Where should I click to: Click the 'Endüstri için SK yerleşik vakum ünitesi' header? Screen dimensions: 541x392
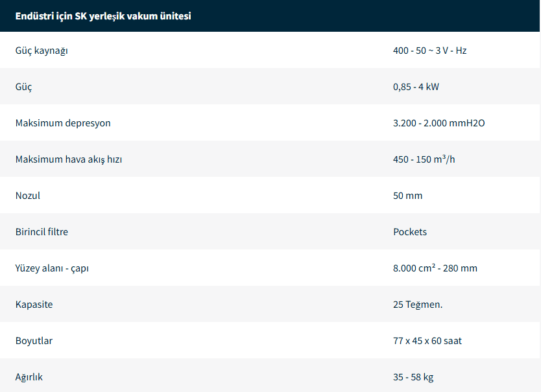point(103,16)
